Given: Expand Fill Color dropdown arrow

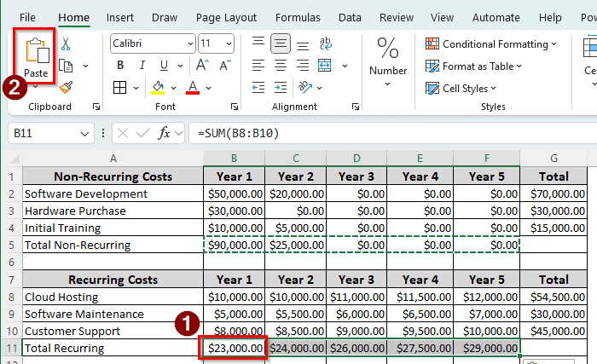Looking at the screenshot, I should pyautogui.click(x=174, y=89).
